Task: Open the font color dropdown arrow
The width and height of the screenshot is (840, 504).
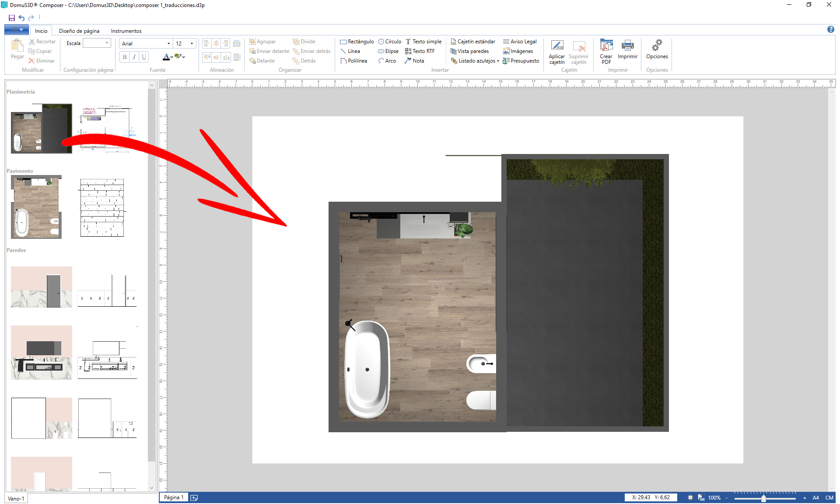Action: coord(171,57)
